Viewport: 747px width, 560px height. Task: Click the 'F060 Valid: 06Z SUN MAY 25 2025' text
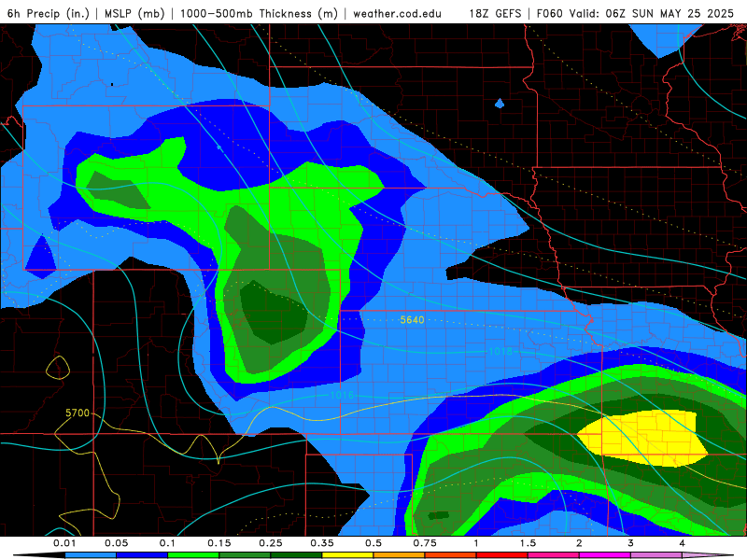pos(635,13)
